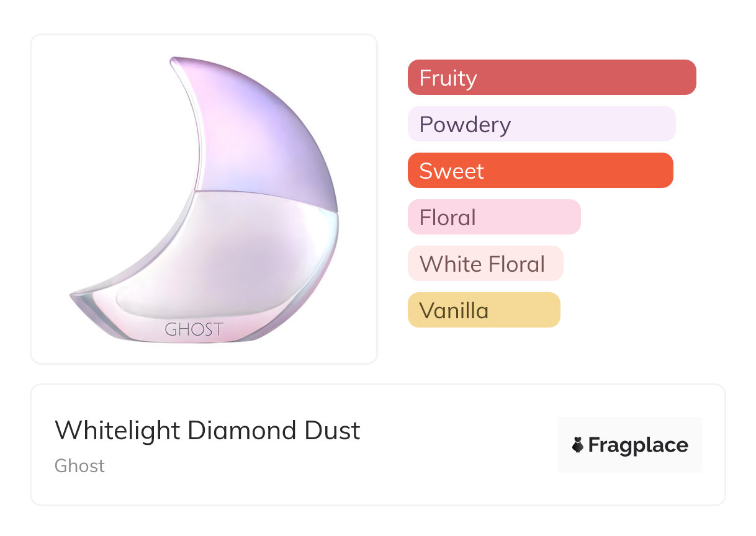Select the pink Floral accord bar
The image size is (756, 536).
tap(493, 217)
